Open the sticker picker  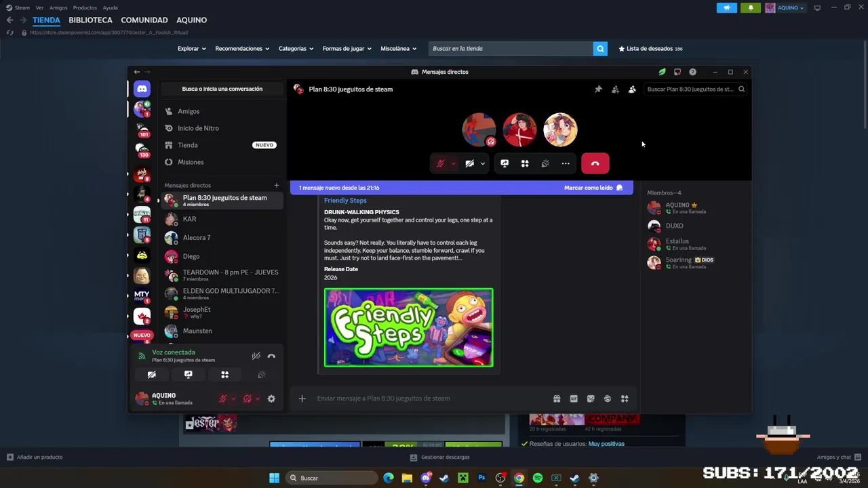(x=591, y=399)
